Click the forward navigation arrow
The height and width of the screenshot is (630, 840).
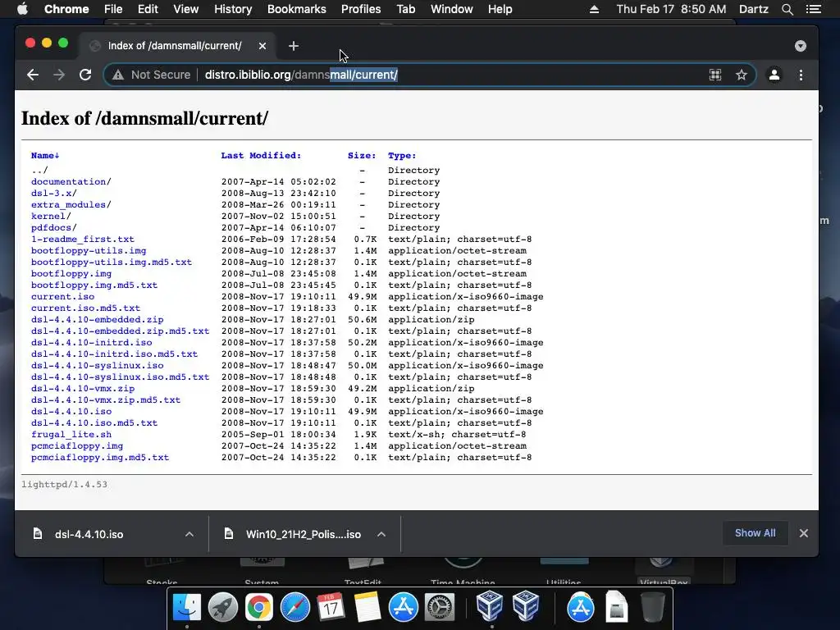coord(59,75)
